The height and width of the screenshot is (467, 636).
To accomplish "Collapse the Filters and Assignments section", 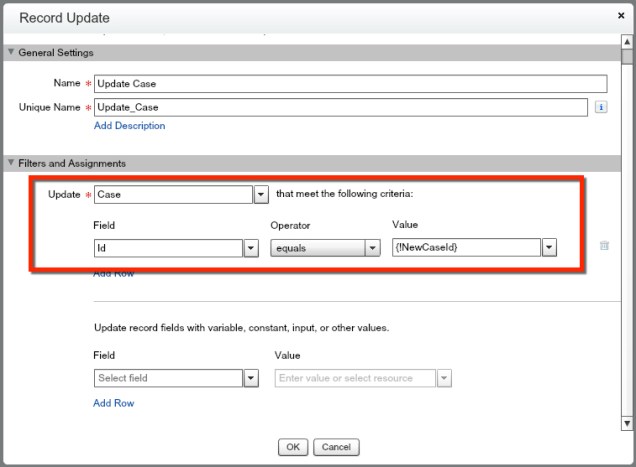I will 11,163.
